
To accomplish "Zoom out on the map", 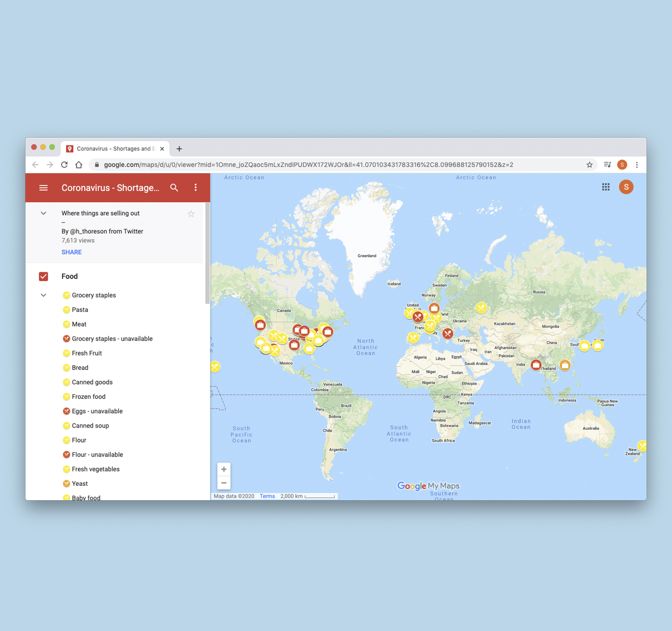I will click(x=224, y=483).
